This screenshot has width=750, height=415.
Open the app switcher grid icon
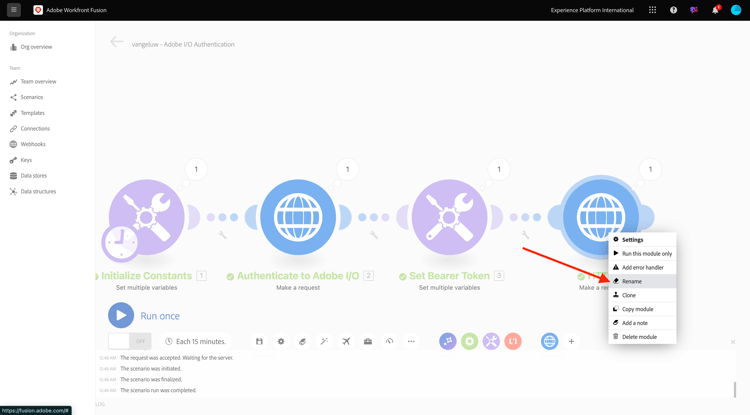click(652, 10)
